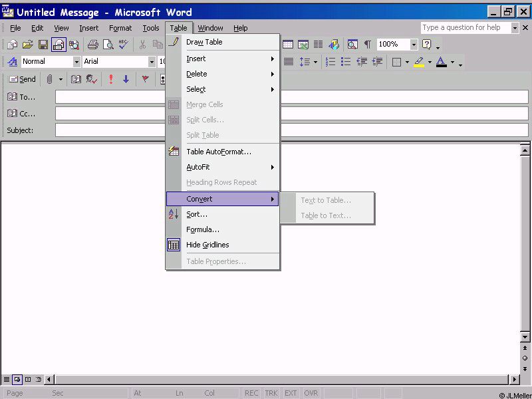Apply the yellow highlight color
Viewport: 532px width, 399px height.
point(418,62)
